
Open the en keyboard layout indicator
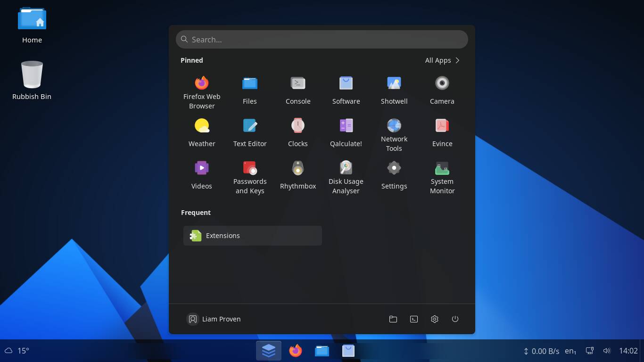point(570,351)
